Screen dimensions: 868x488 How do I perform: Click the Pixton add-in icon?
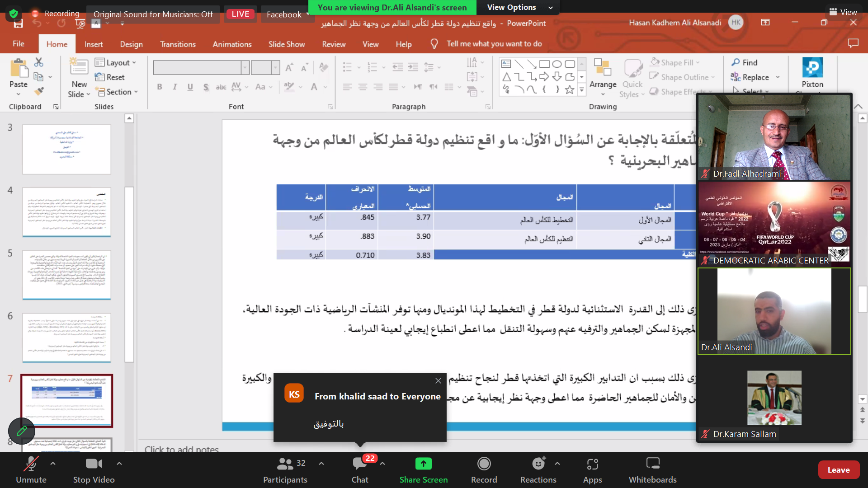[812, 68]
